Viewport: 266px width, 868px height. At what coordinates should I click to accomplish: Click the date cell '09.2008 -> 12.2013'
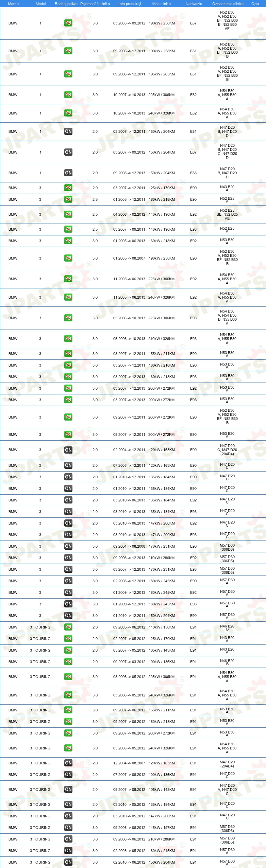point(129,173)
